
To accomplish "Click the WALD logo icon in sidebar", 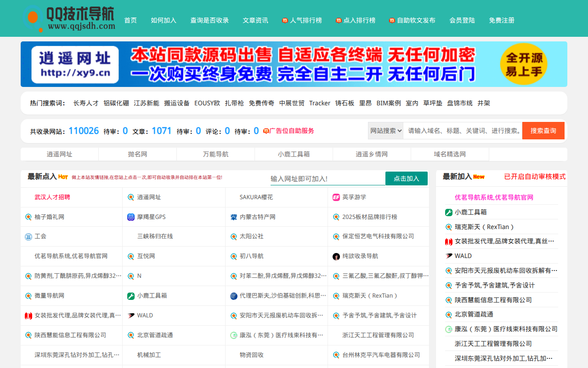I will pos(449,256).
